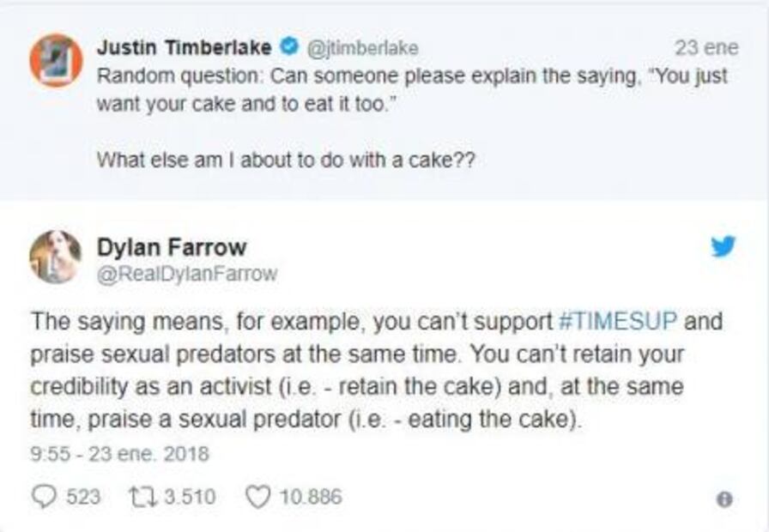
Task: Click the 10.886 likes count
Action: click(312, 496)
